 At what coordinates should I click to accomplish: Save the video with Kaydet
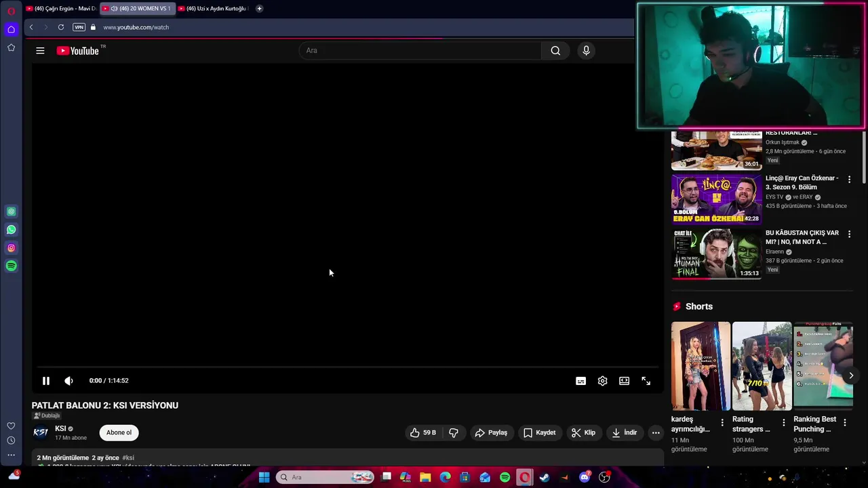click(539, 432)
